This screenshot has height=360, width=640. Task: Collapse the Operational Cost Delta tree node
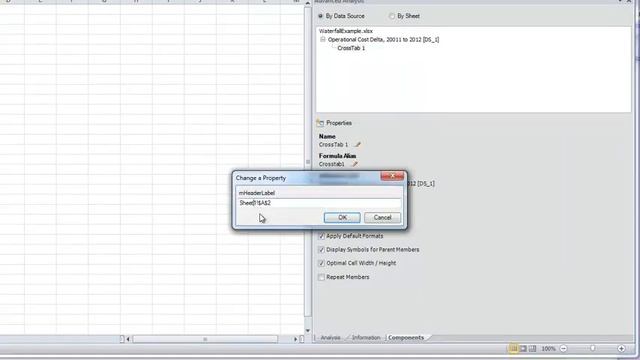322,40
